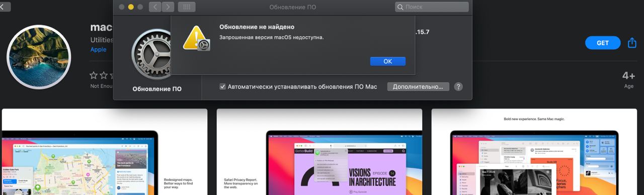Share the app using share icon
The height and width of the screenshot is (195, 644).
click(632, 43)
